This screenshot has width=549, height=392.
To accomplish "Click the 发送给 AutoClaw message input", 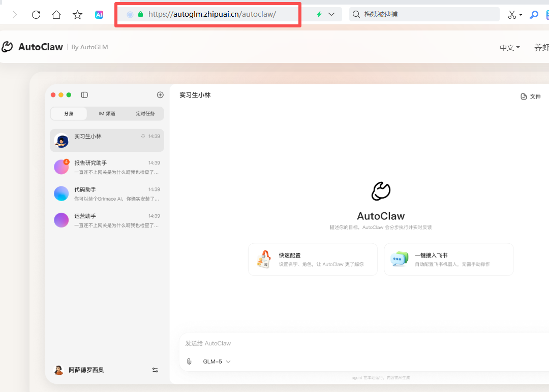I will click(x=364, y=343).
